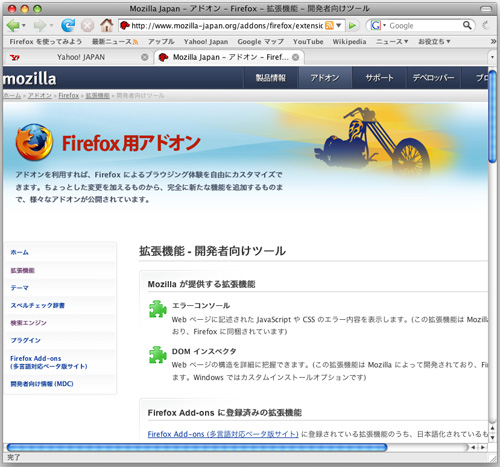Click in the Google search box
Viewport: 500px width, 467px height.
click(425, 25)
